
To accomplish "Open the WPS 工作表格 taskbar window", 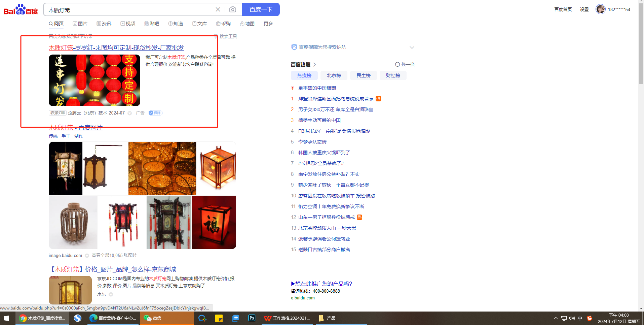I will [287, 318].
